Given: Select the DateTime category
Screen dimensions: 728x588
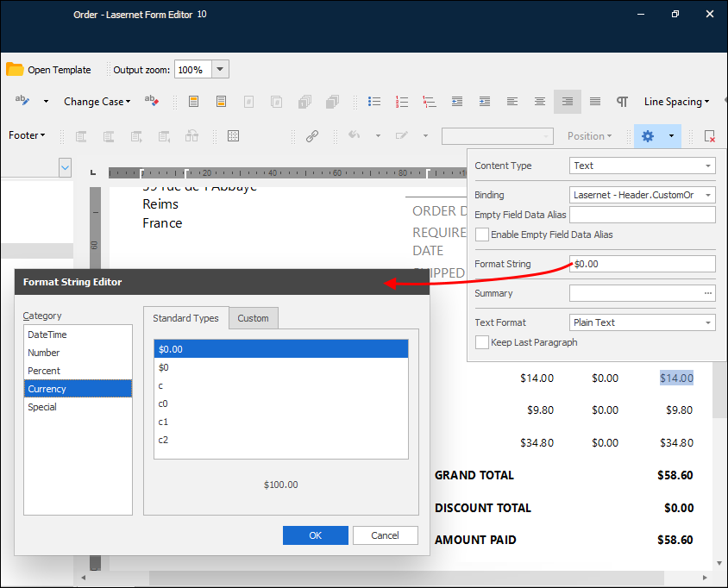Looking at the screenshot, I should [78, 335].
